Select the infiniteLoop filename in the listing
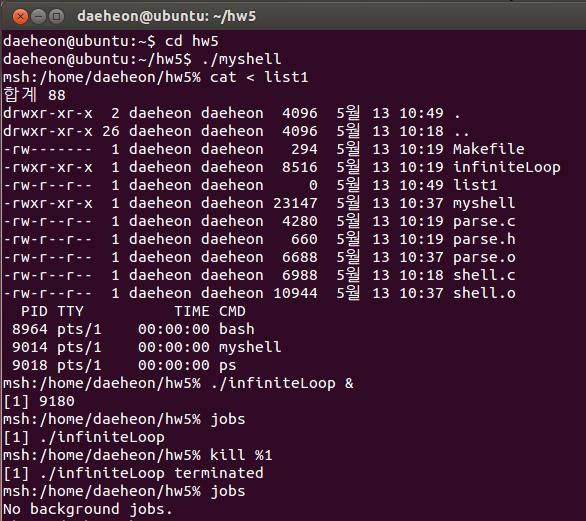586x521 pixels. (x=507, y=167)
